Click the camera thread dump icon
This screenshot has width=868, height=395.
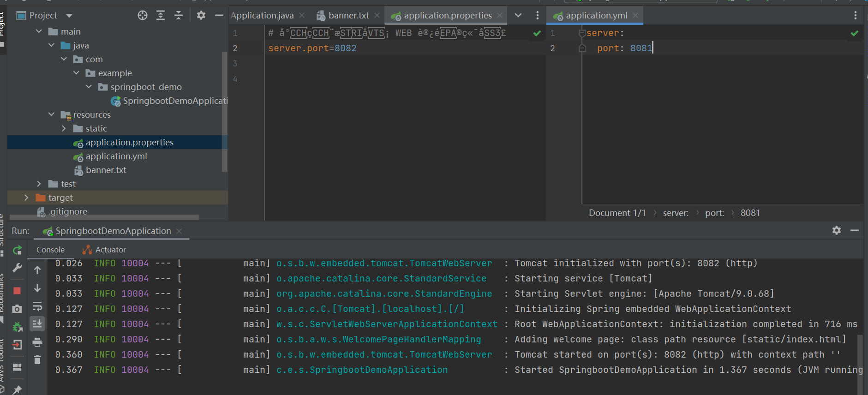(17, 309)
